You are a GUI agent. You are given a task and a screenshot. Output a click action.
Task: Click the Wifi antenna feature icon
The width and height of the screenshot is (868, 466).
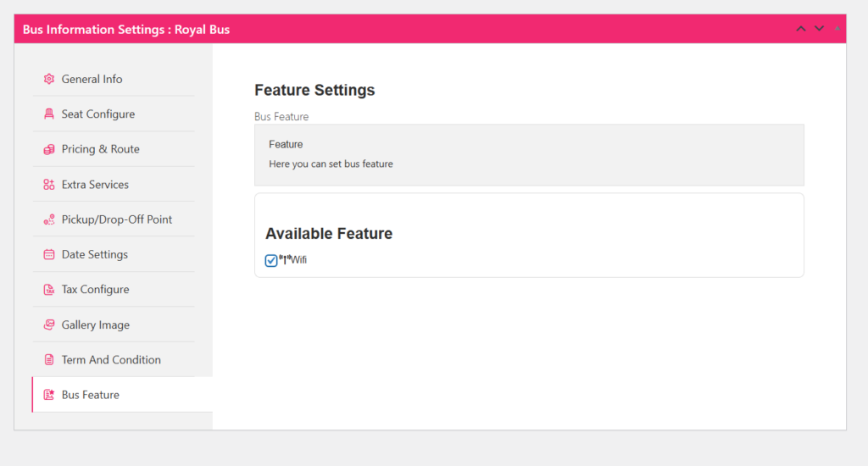(x=285, y=259)
